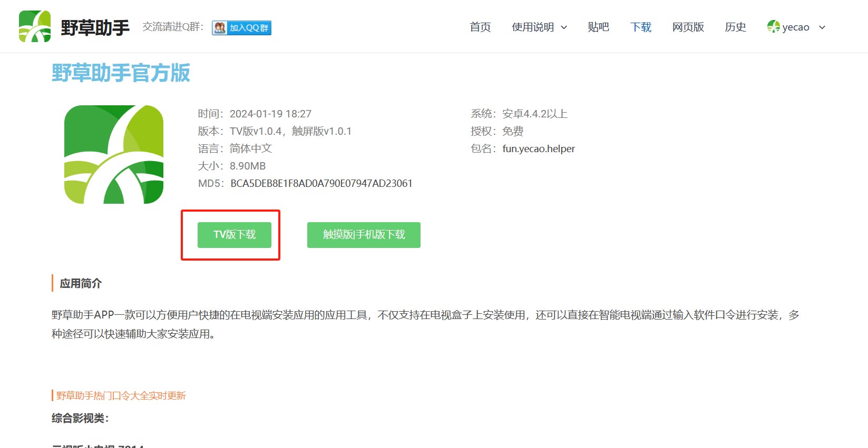
Task: Go to the 贴吧 page
Action: [598, 27]
